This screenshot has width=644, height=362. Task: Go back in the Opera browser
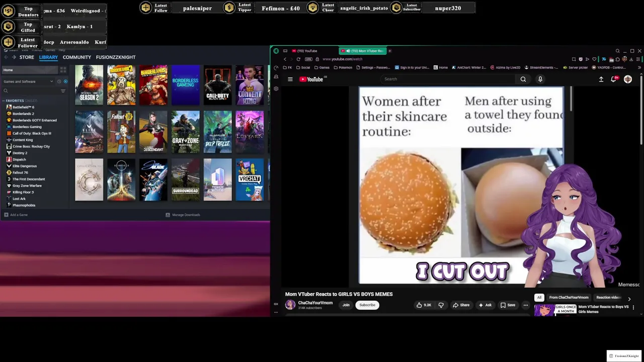285,59
